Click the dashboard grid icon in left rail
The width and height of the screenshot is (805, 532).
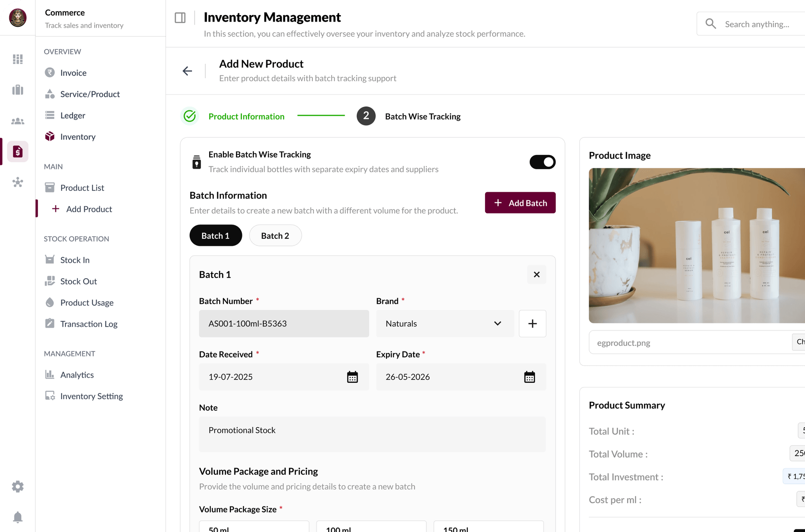18,59
